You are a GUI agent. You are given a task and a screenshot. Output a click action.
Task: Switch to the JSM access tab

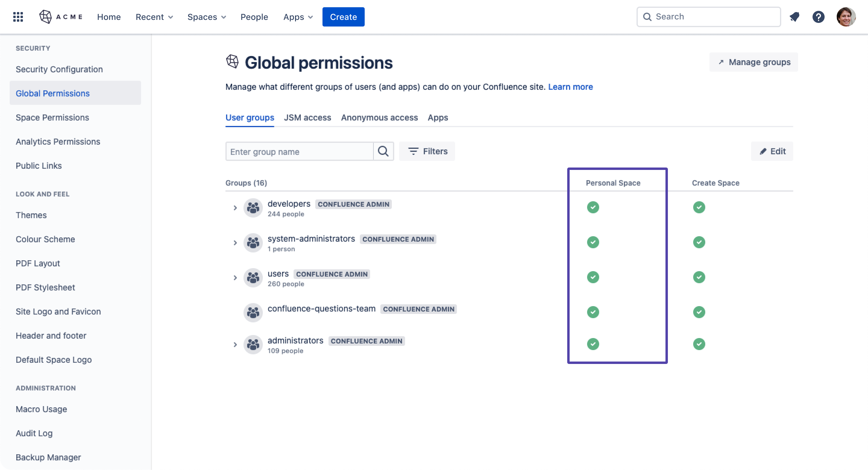click(307, 117)
